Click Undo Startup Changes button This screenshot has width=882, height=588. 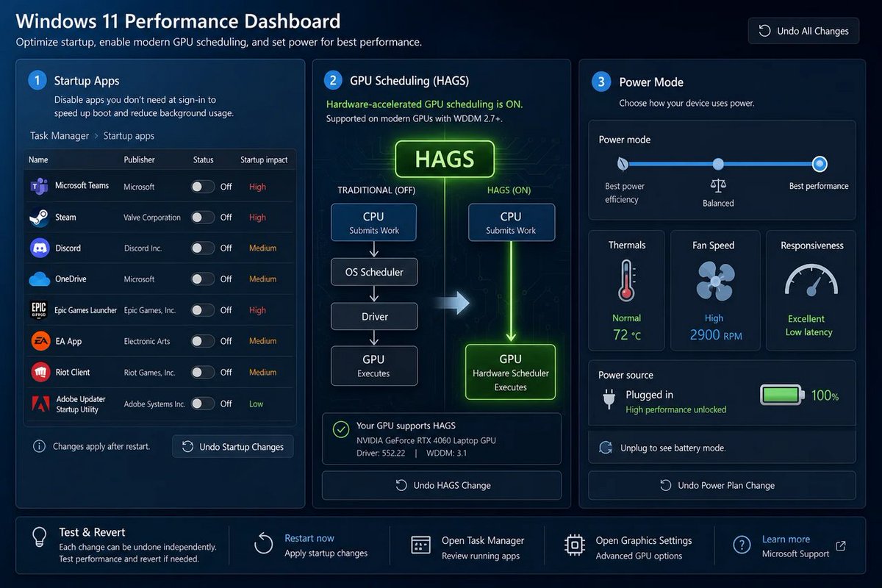pyautogui.click(x=233, y=447)
